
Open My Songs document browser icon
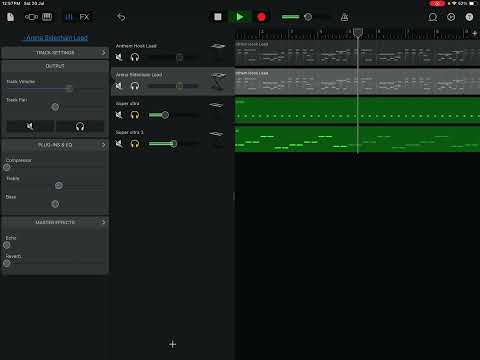[11, 17]
